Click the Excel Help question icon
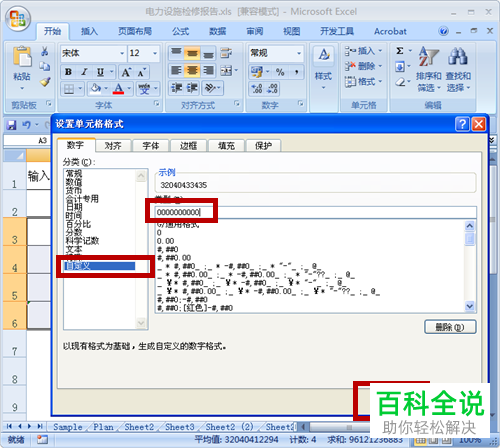 click(443, 31)
